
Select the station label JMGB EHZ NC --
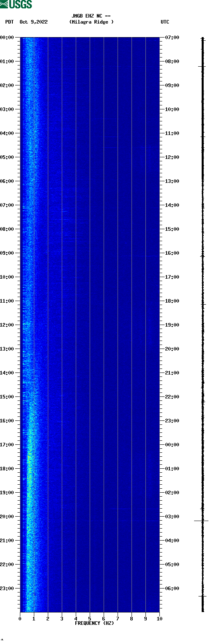tap(91, 16)
